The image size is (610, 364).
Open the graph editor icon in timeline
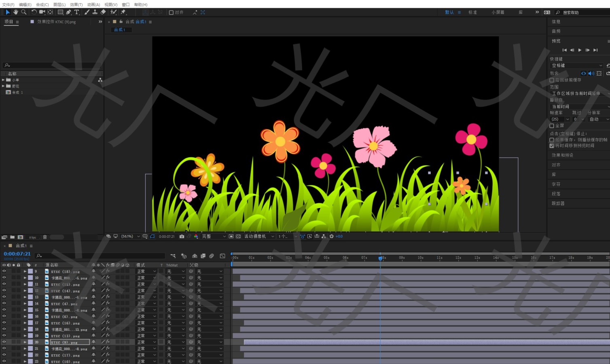point(222,256)
